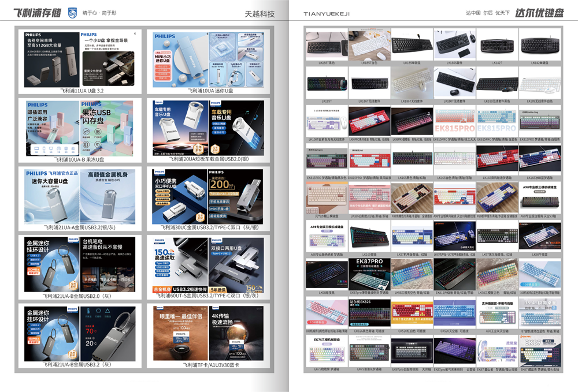Open the LK195T RGB keyboard image
Image resolution: width=578 pixels, height=392 pixels.
327,83
